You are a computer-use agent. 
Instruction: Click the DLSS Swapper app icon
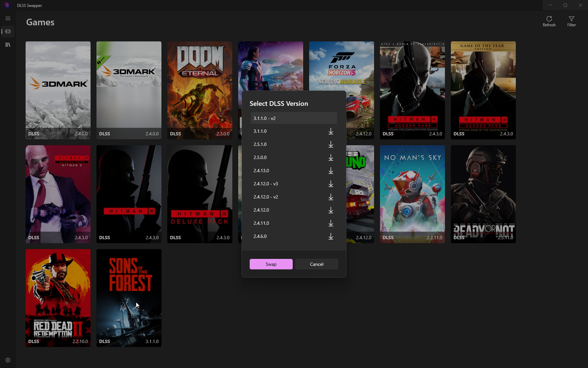7,5
